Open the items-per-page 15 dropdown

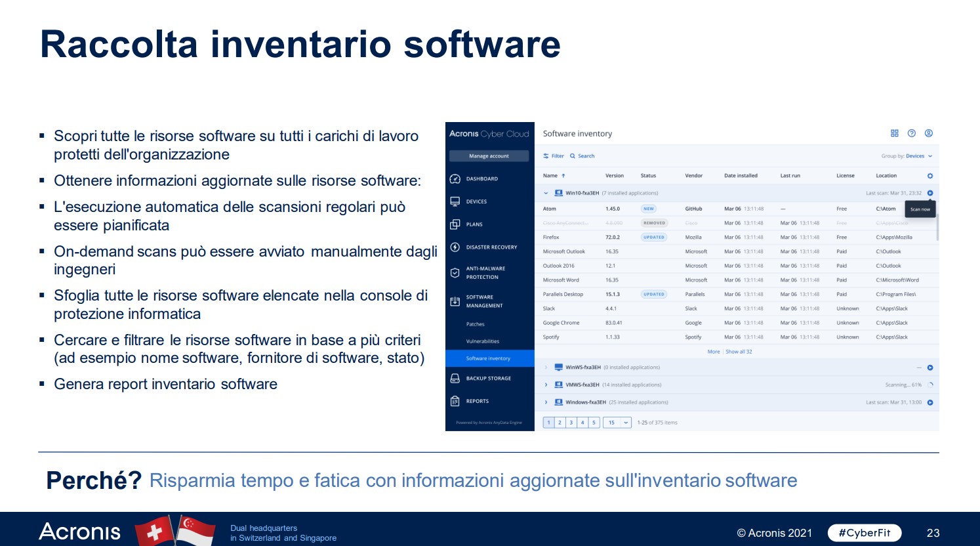click(x=617, y=423)
